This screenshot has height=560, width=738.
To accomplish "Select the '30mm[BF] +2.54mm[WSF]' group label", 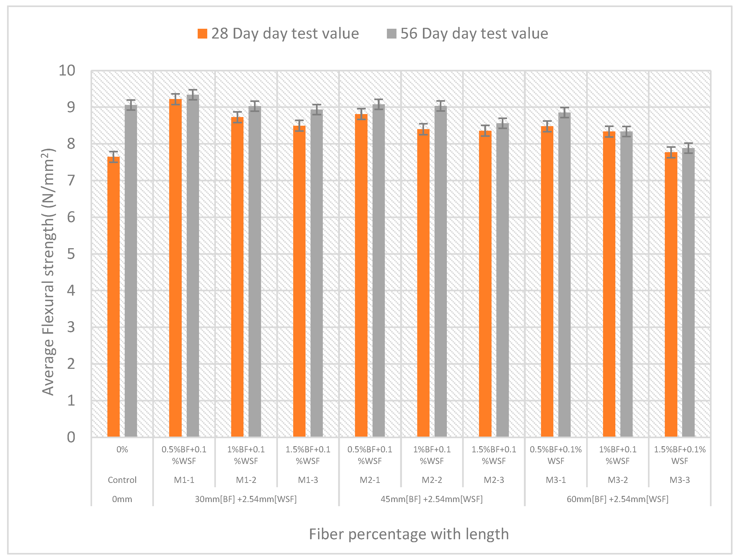I will click(246, 499).
